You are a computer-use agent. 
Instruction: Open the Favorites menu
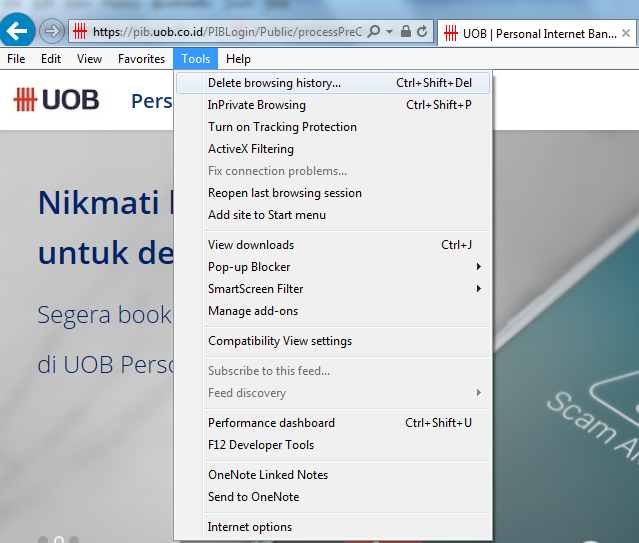coord(141,59)
